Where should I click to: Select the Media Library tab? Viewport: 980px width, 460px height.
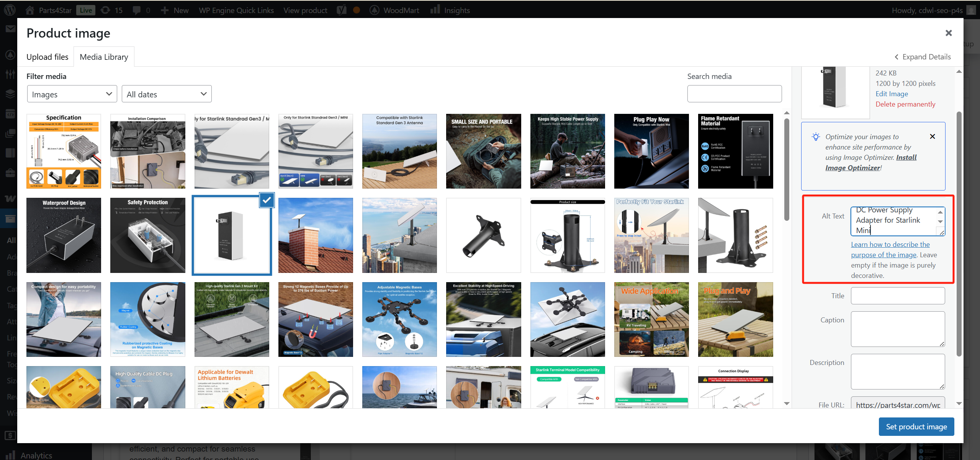(x=104, y=57)
